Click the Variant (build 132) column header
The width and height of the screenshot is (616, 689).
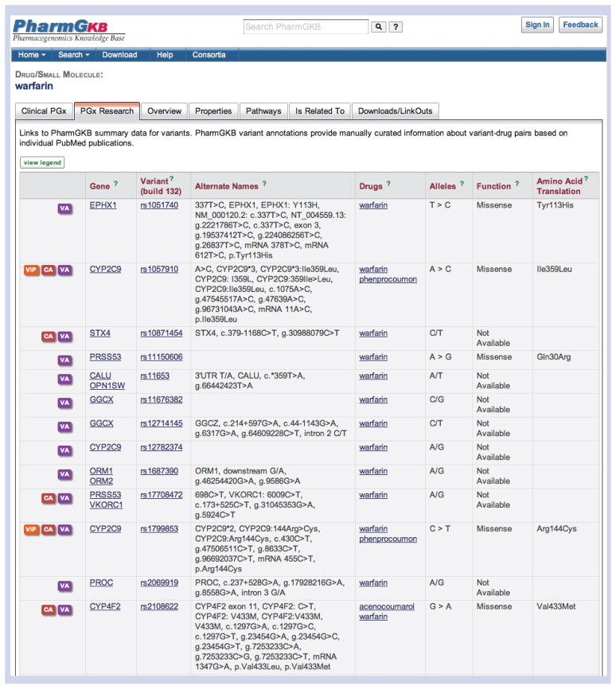161,186
